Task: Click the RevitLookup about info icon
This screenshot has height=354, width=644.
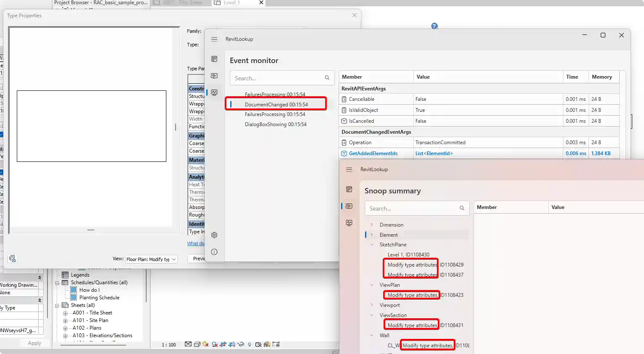Action: tap(214, 252)
